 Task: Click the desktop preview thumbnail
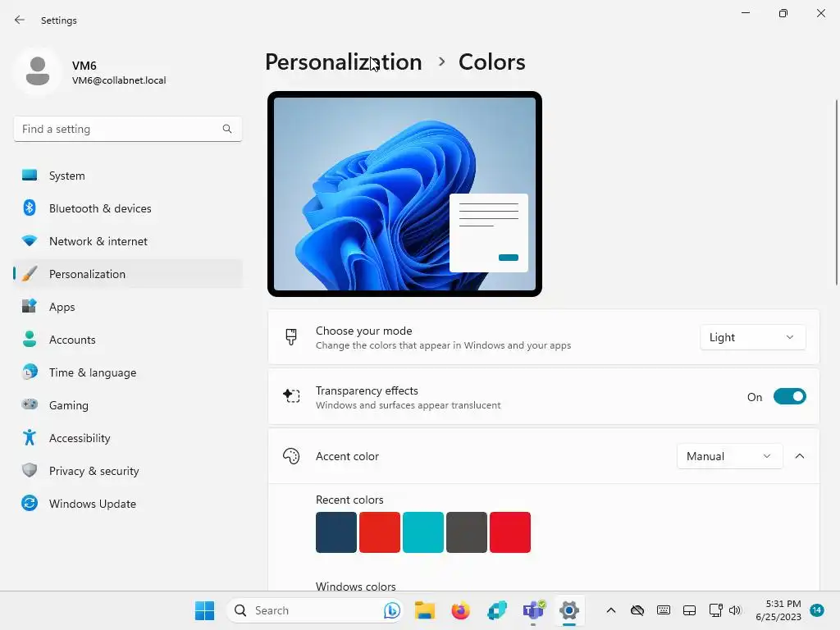click(404, 194)
